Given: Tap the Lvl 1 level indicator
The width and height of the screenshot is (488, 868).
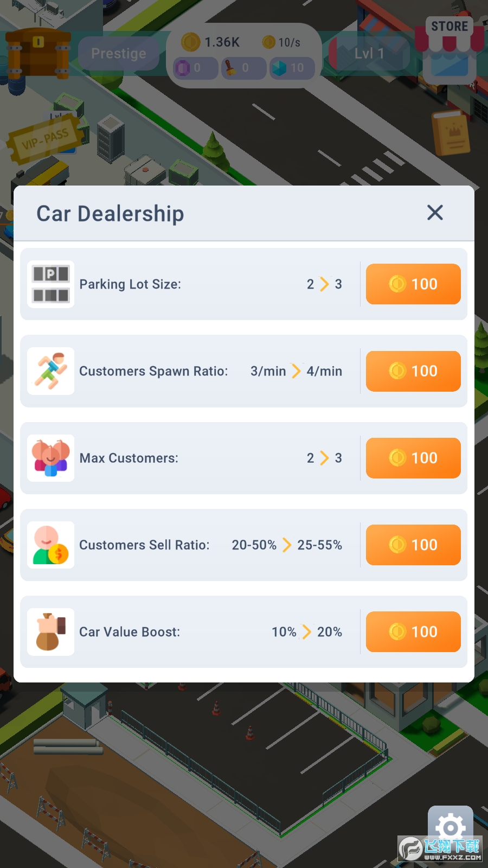Looking at the screenshot, I should (369, 53).
